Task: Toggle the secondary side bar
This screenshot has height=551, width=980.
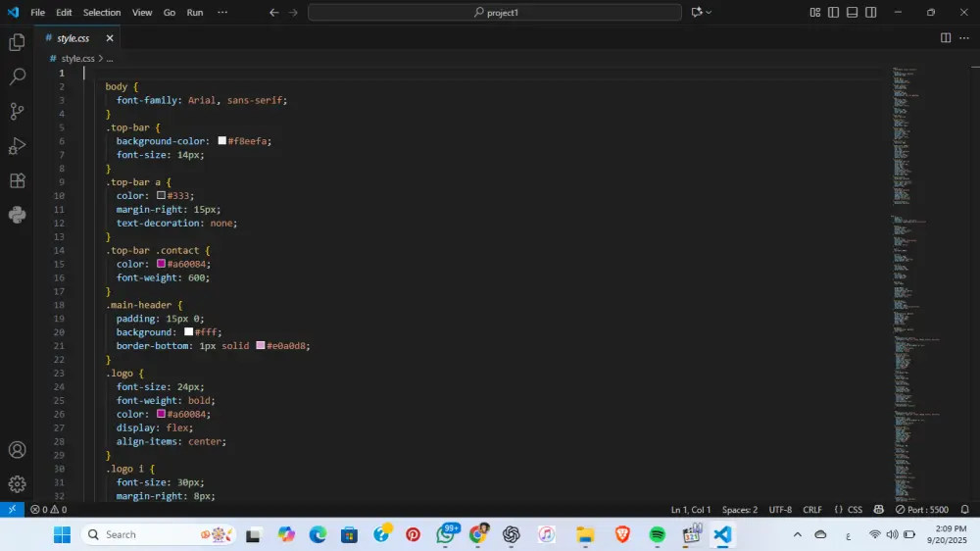Action: 870,12
